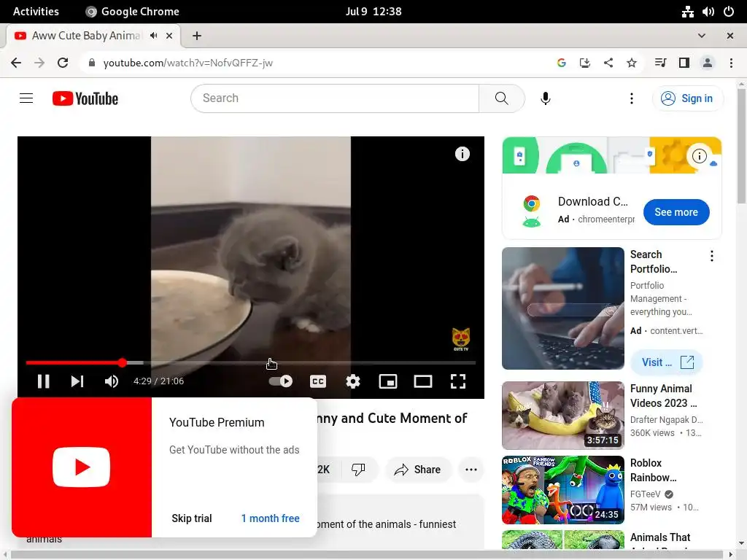Image resolution: width=747 pixels, height=560 pixels.
Task: Go back in Chrome
Action: click(16, 63)
